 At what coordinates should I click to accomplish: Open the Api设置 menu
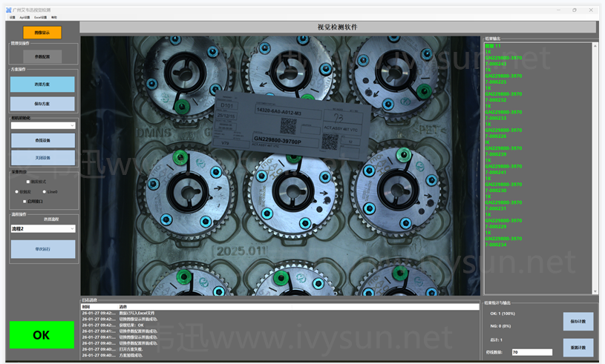[24, 17]
